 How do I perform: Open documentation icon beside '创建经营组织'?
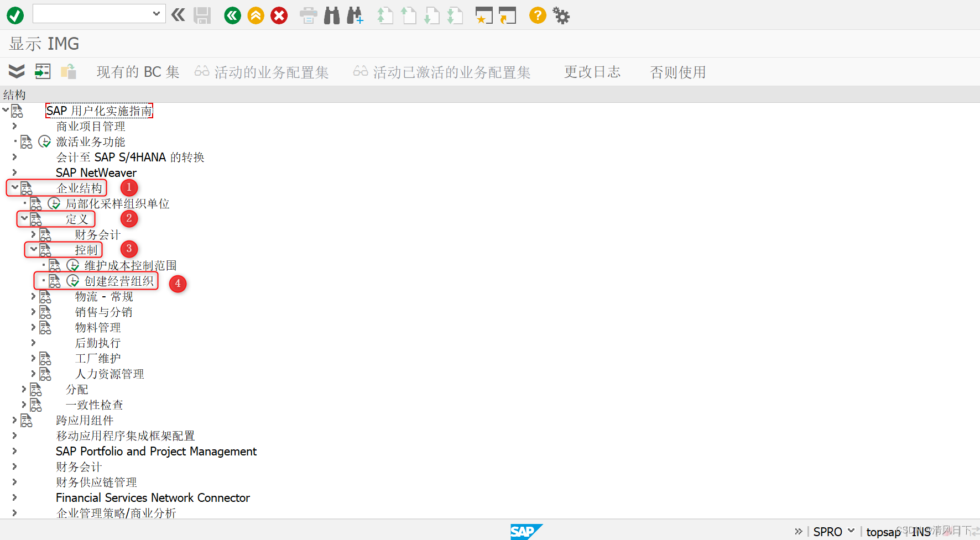click(x=55, y=281)
